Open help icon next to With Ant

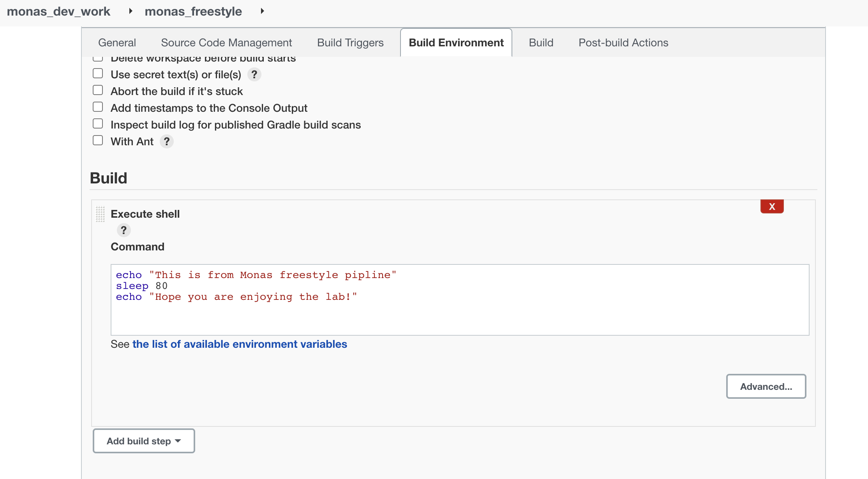click(x=167, y=141)
